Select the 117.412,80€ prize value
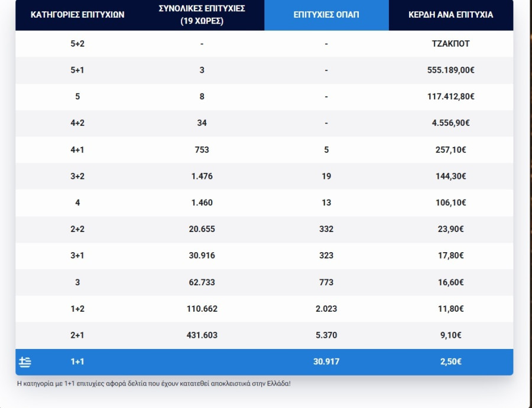 click(450, 96)
